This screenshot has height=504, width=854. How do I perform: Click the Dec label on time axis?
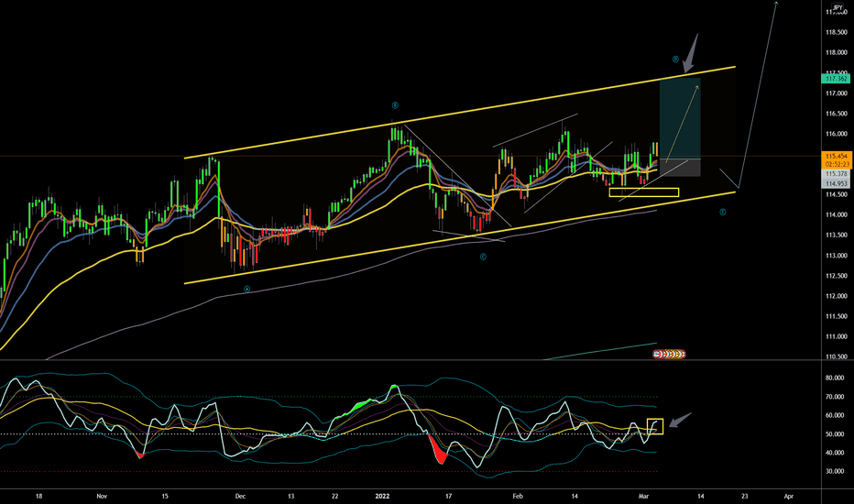pos(240,497)
